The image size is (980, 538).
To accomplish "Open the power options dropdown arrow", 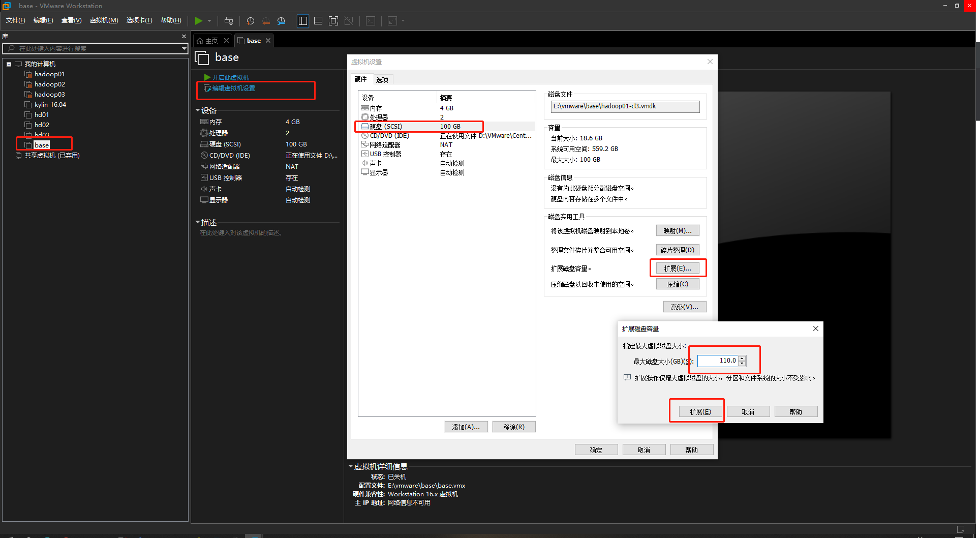I will 209,21.
